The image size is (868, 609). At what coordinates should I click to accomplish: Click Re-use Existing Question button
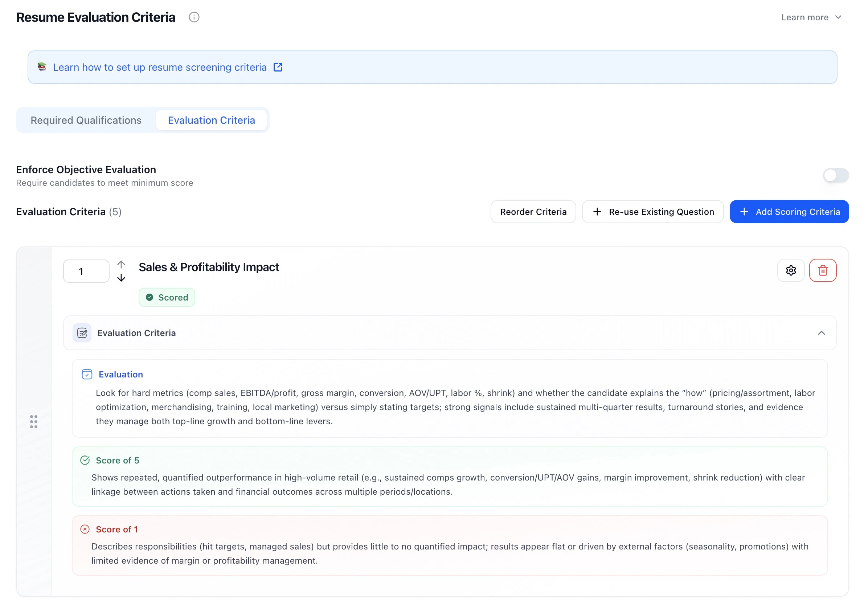click(652, 212)
